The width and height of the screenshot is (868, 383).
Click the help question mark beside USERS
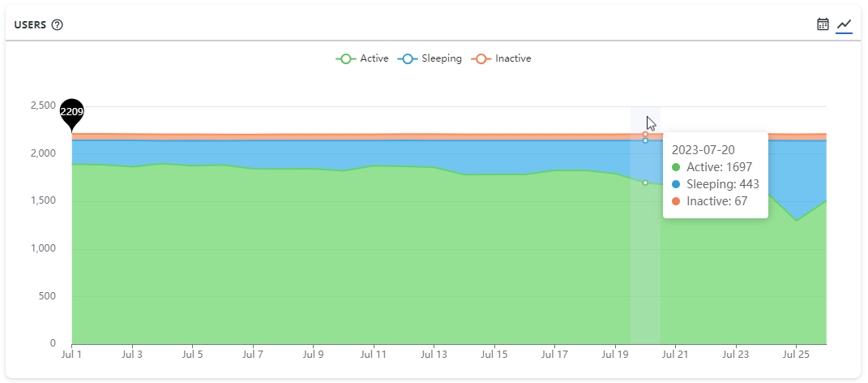pos(57,24)
